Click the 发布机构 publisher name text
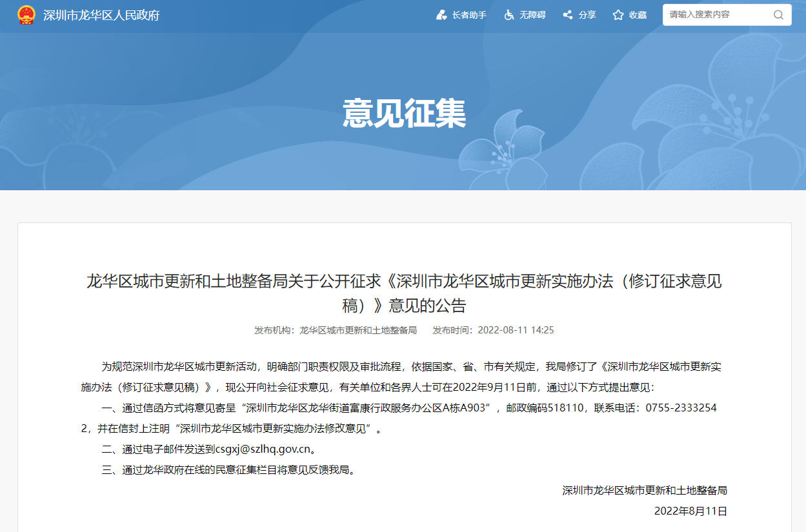The width and height of the screenshot is (806, 532). (x=358, y=330)
